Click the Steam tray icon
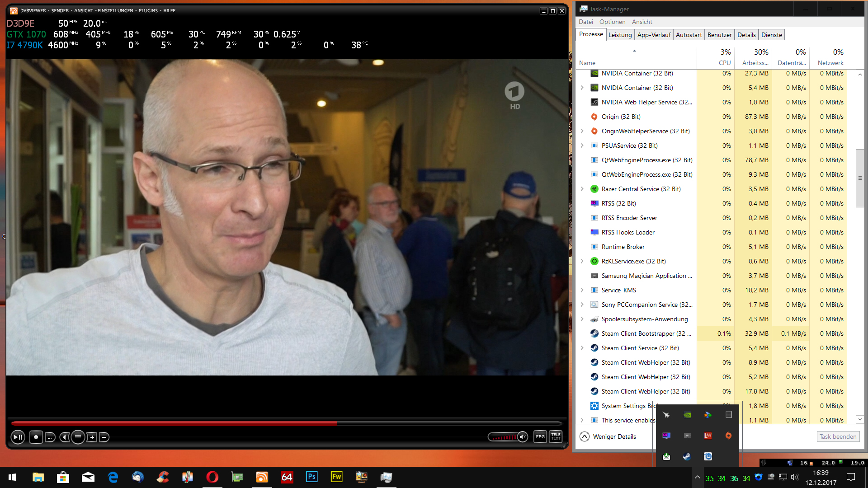 (x=687, y=456)
